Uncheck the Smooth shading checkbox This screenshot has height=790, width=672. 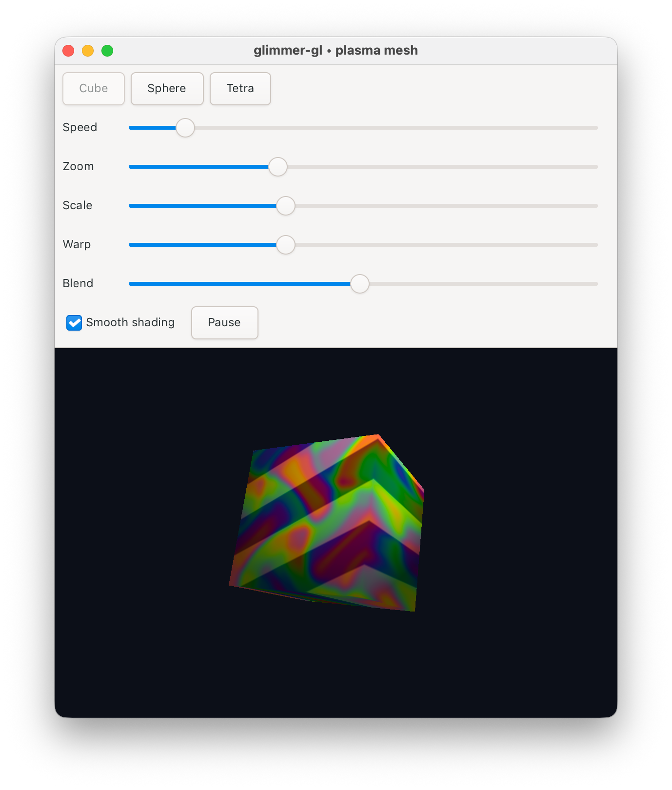click(x=74, y=323)
